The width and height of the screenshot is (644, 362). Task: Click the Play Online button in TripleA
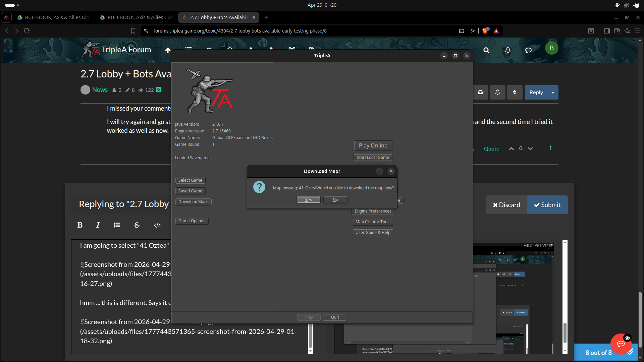click(373, 145)
